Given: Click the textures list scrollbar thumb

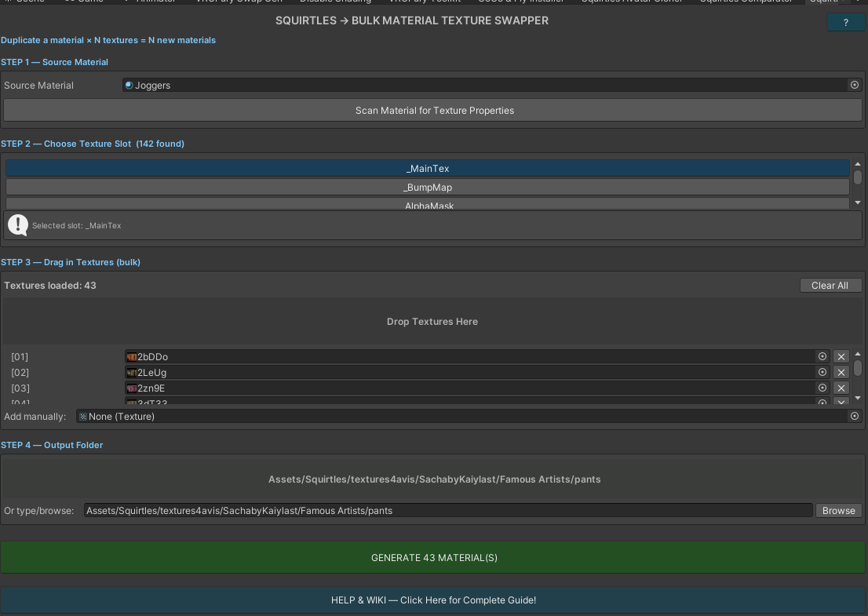Looking at the screenshot, I should tap(858, 367).
